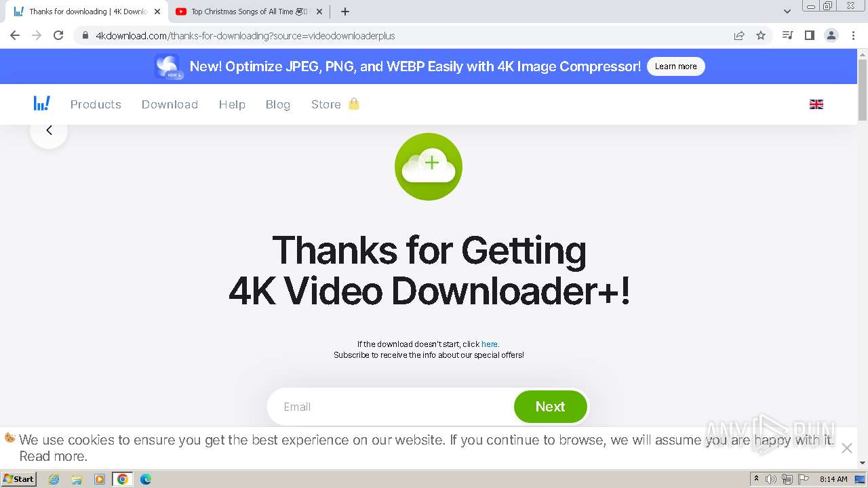The image size is (868, 488).
Task: Click the shopping bag icon next to Store
Action: point(353,104)
